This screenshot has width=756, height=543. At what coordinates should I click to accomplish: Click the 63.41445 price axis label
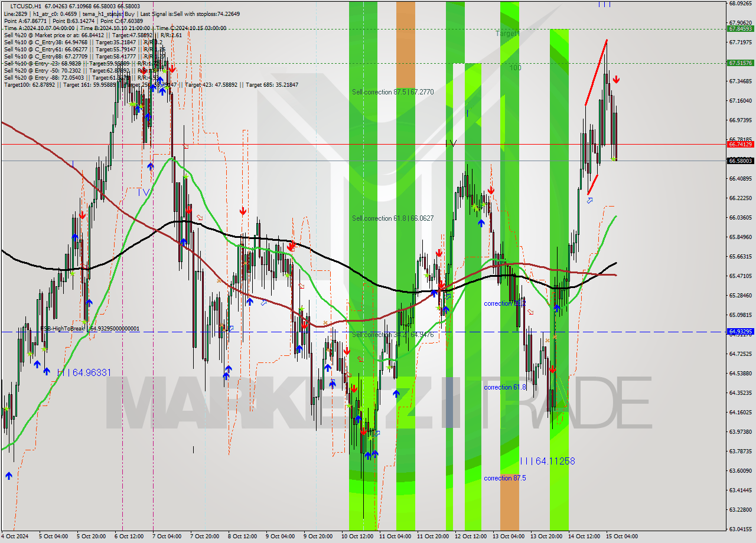point(740,490)
